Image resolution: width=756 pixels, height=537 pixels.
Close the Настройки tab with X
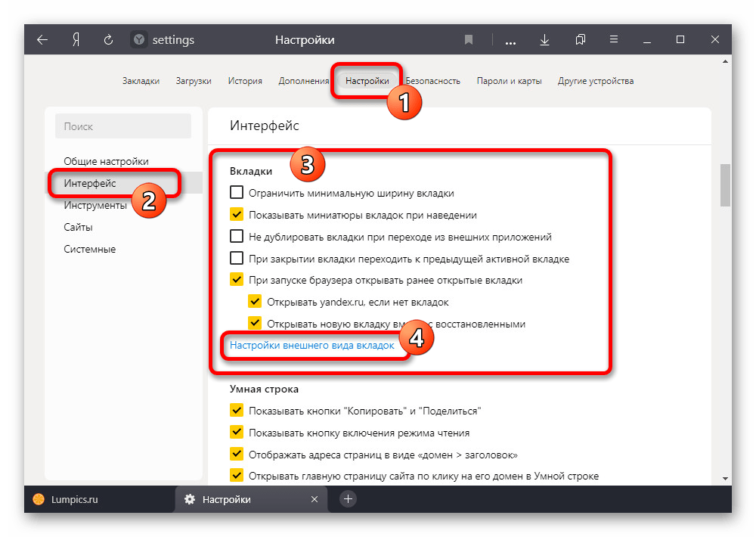[315, 499]
